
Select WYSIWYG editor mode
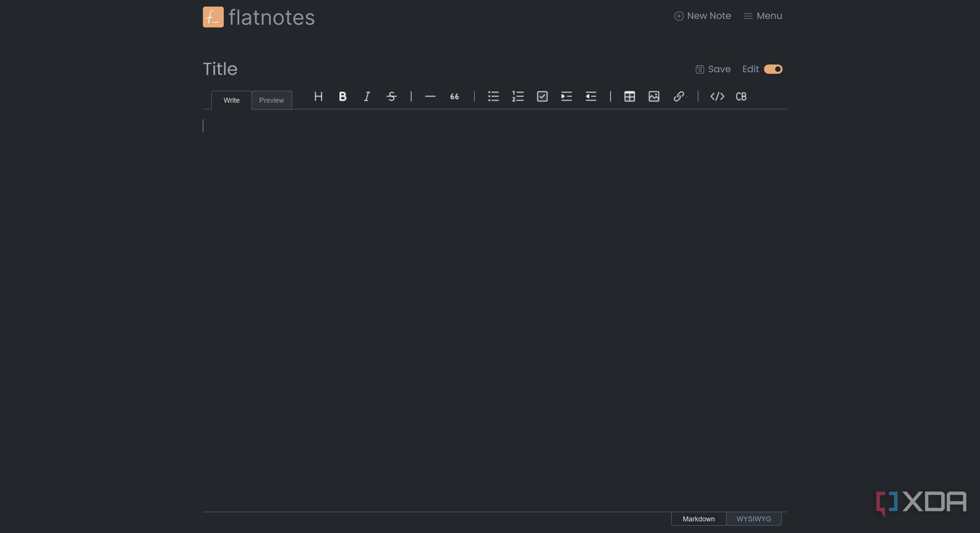754,519
